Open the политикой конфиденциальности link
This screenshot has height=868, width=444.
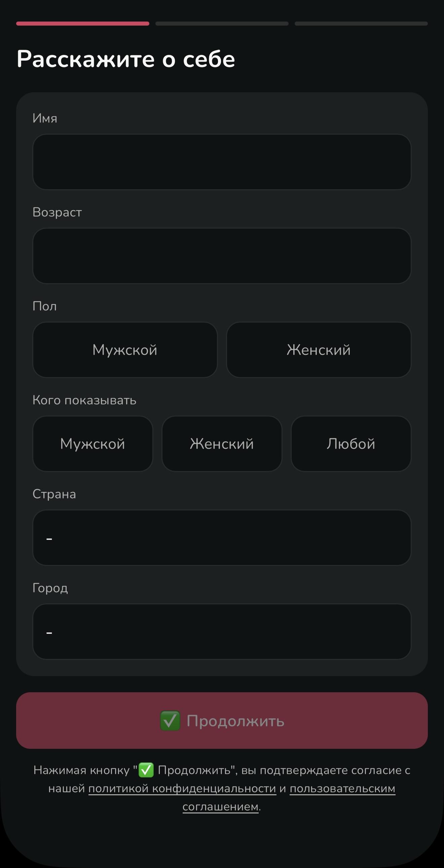pyautogui.click(x=182, y=789)
